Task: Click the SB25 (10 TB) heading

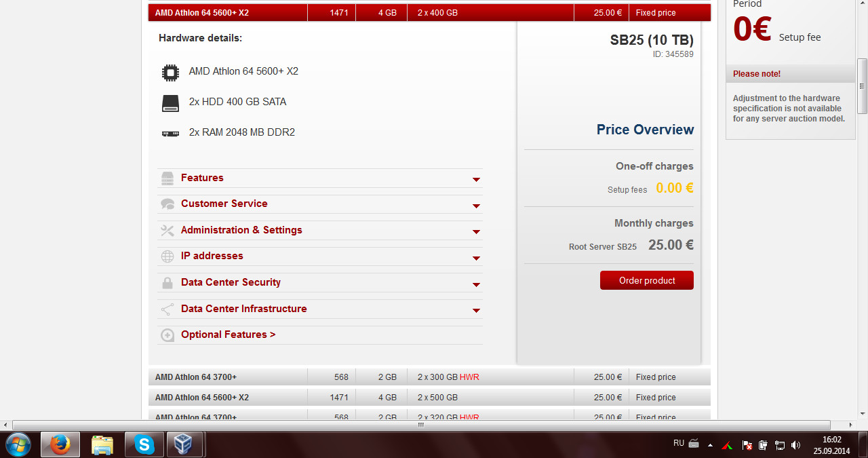Action: tap(652, 40)
